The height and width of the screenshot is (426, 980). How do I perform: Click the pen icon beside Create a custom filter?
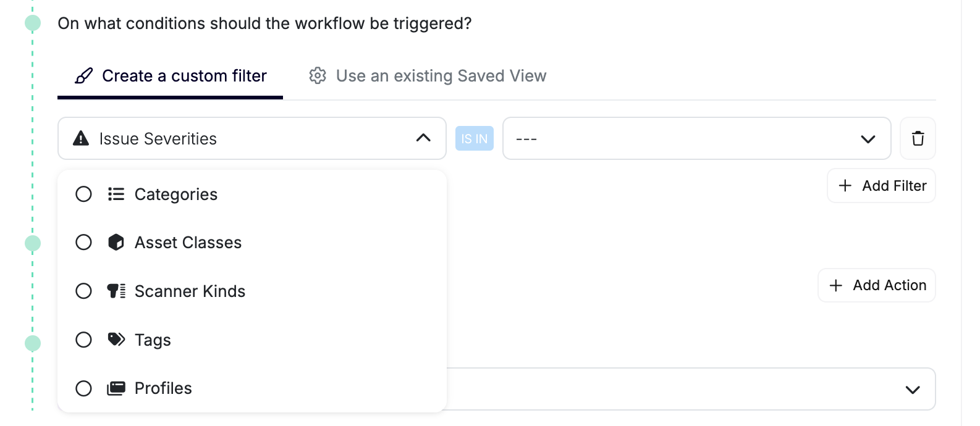pyautogui.click(x=83, y=75)
